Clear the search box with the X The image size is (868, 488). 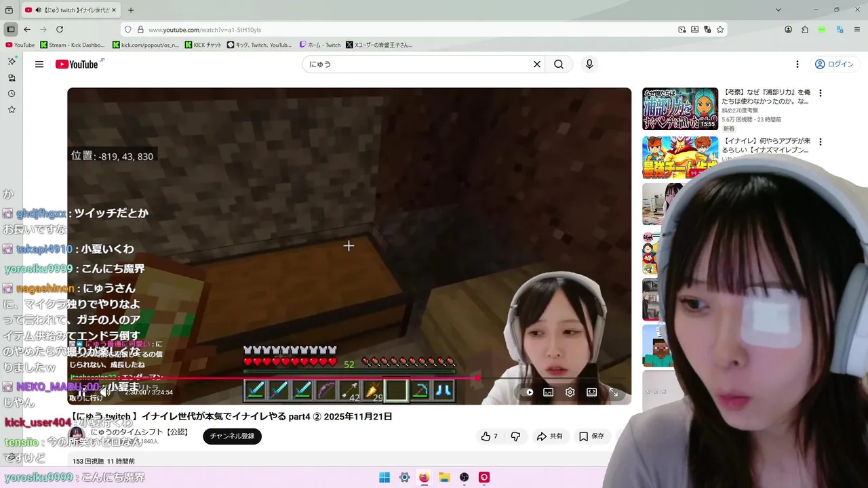click(x=537, y=64)
